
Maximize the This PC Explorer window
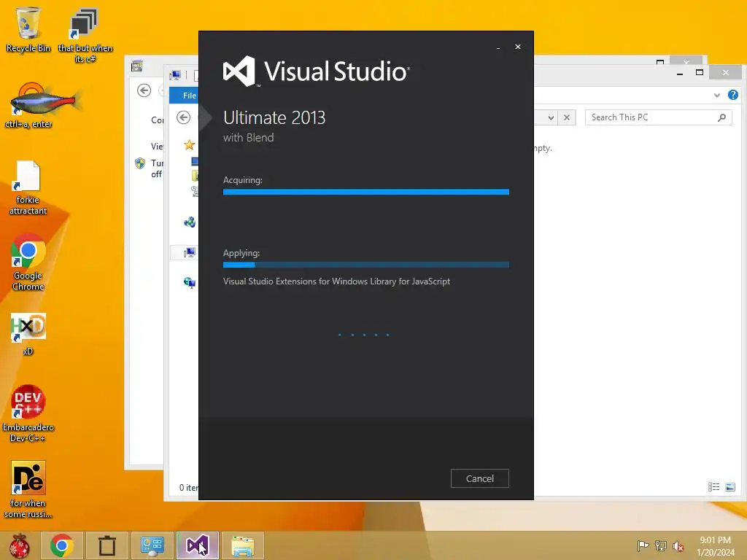coord(700,72)
